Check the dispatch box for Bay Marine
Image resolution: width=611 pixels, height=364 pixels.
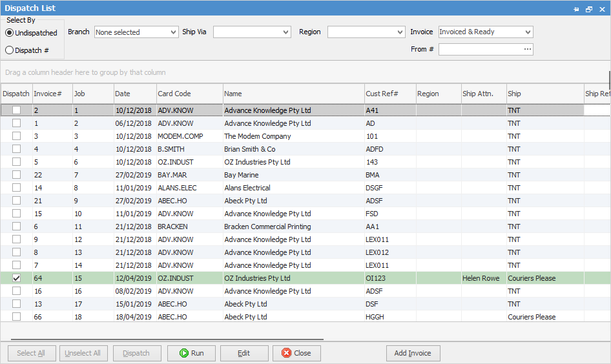pyautogui.click(x=16, y=175)
